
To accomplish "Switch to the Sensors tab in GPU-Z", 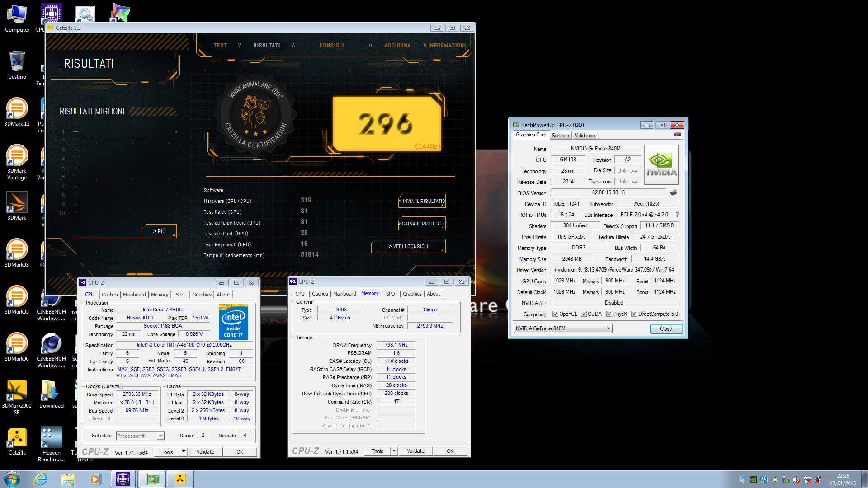I will click(560, 136).
